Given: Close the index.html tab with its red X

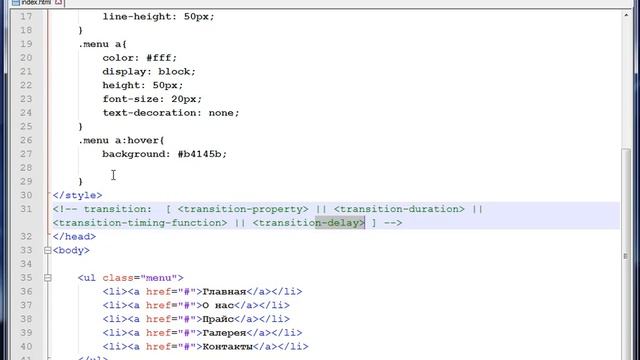Looking at the screenshot, I should pos(58,2).
